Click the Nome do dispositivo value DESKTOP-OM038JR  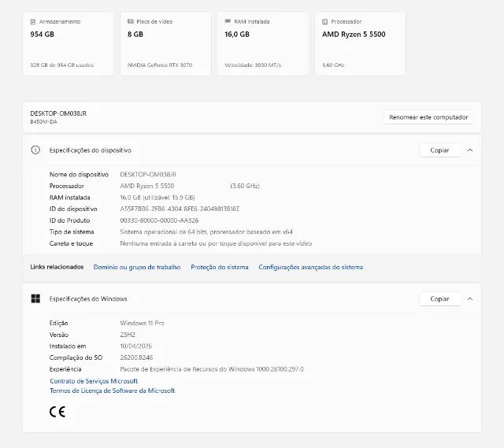[x=148, y=175]
